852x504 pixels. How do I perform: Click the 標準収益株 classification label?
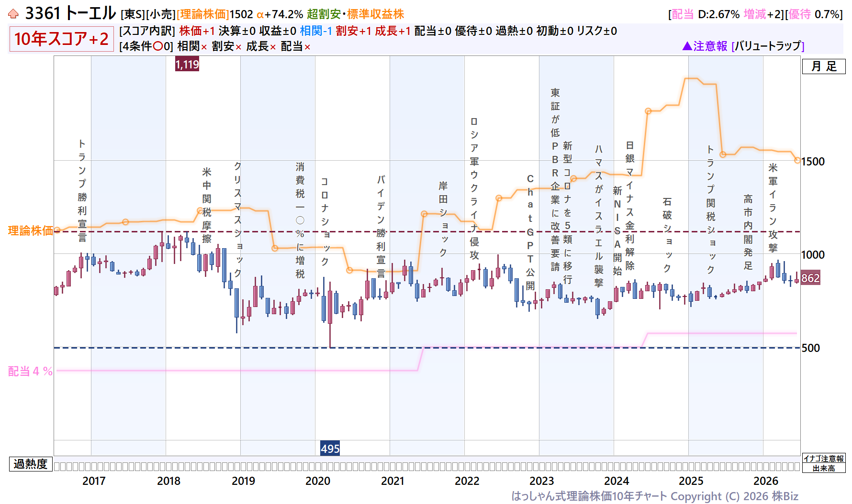coord(376,14)
